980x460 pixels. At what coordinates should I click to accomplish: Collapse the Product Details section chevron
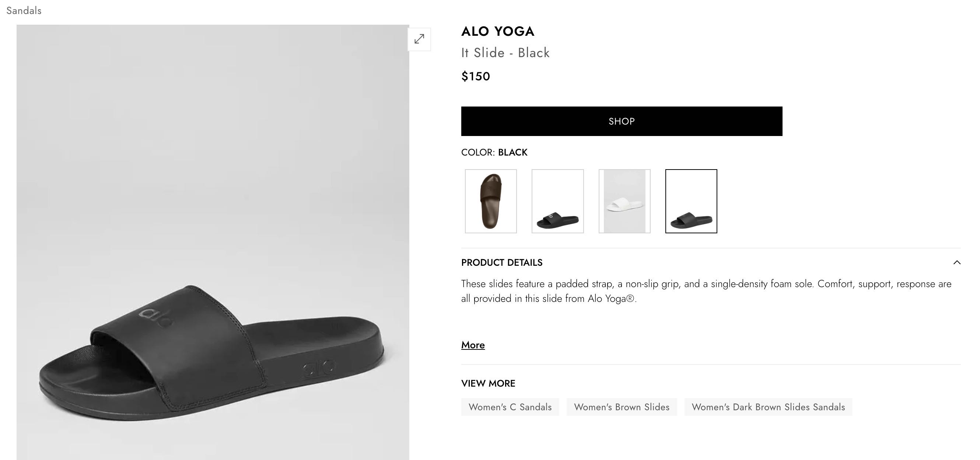[x=956, y=262]
